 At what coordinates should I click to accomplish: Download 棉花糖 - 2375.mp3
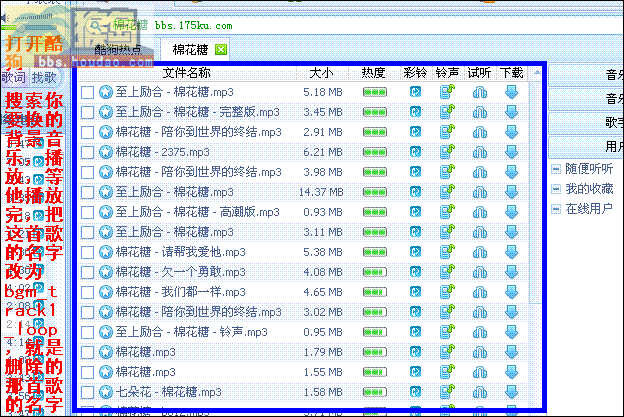click(511, 152)
